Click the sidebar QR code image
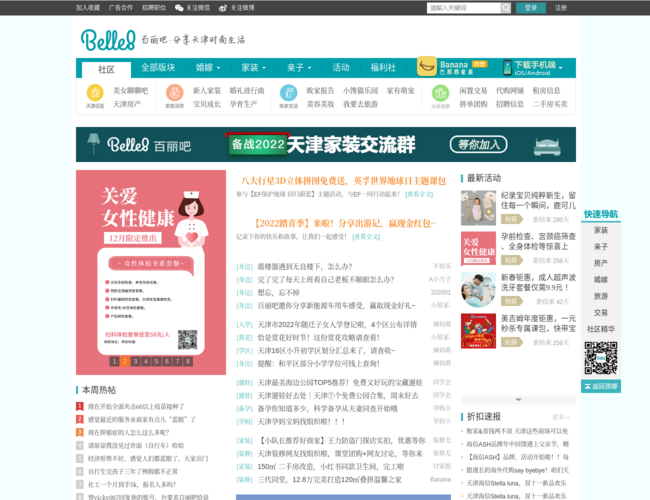This screenshot has width=650, height=500. [601, 358]
